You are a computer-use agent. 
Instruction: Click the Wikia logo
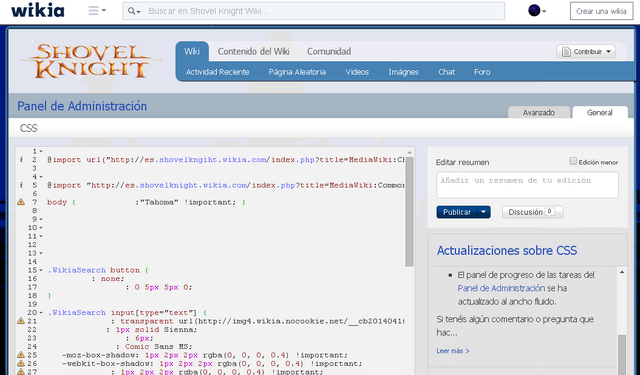click(x=38, y=11)
